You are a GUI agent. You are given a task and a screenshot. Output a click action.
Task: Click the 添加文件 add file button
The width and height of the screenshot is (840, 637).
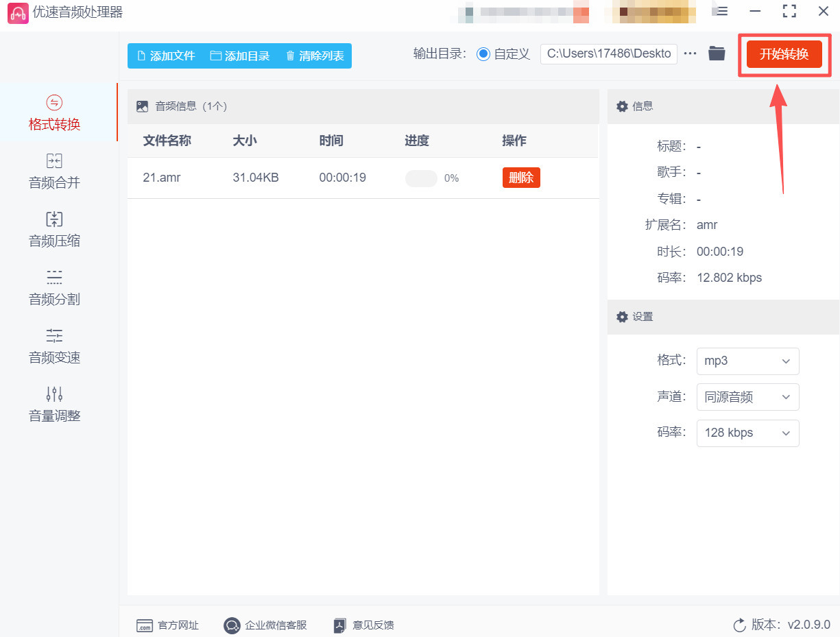point(165,56)
